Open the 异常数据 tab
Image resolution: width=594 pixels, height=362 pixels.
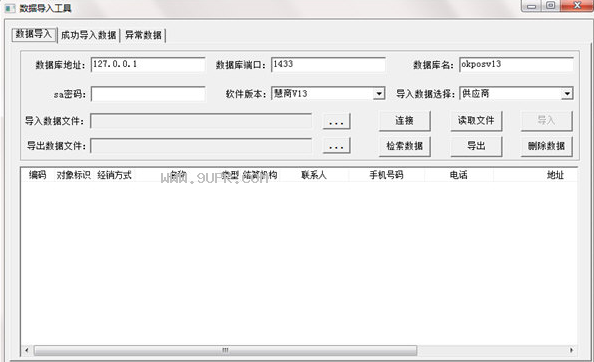[143, 35]
